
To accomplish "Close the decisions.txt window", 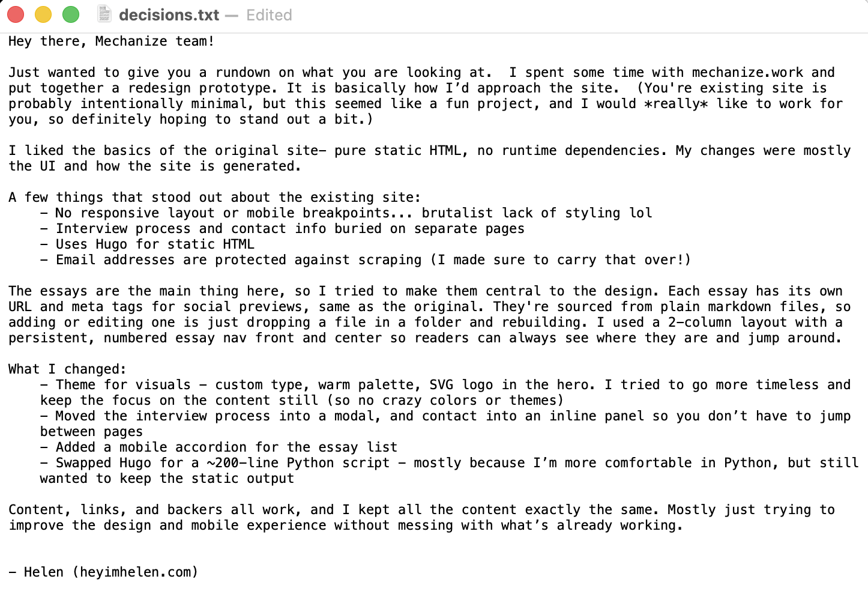I will click(16, 14).
